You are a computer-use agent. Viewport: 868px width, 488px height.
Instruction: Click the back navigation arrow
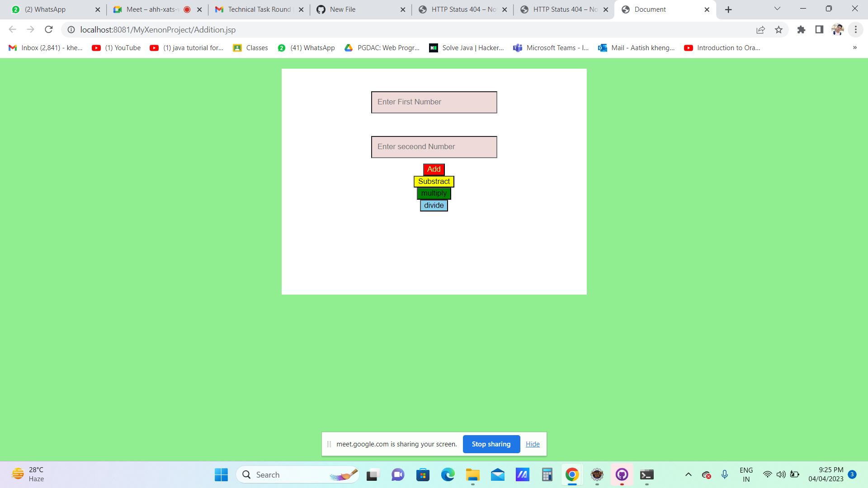tap(12, 29)
